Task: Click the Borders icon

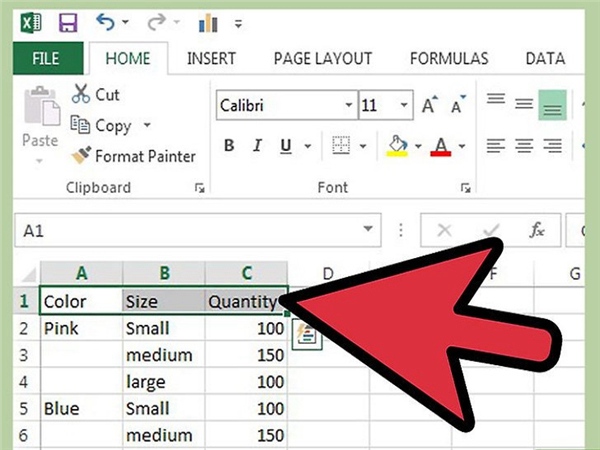Action: click(341, 145)
